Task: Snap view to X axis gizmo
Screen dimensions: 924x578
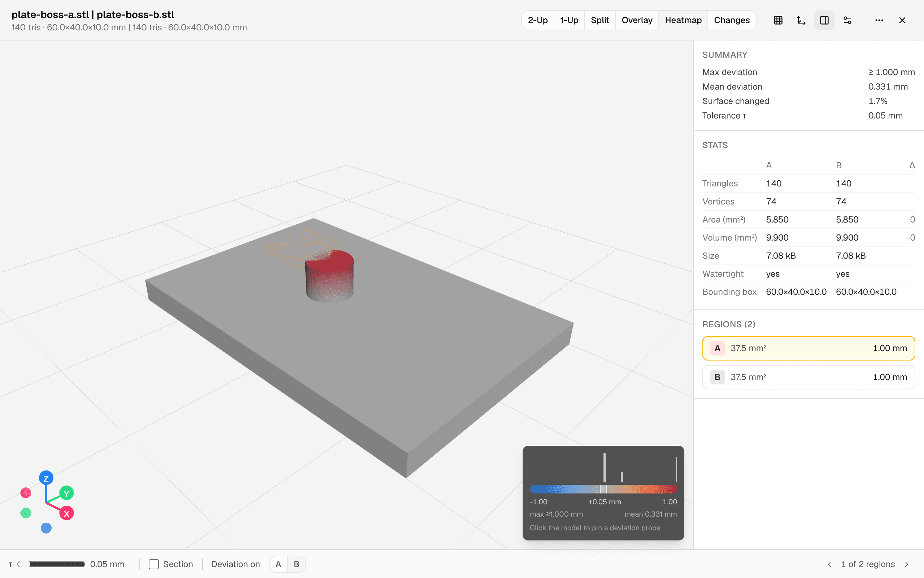Action: tap(66, 513)
